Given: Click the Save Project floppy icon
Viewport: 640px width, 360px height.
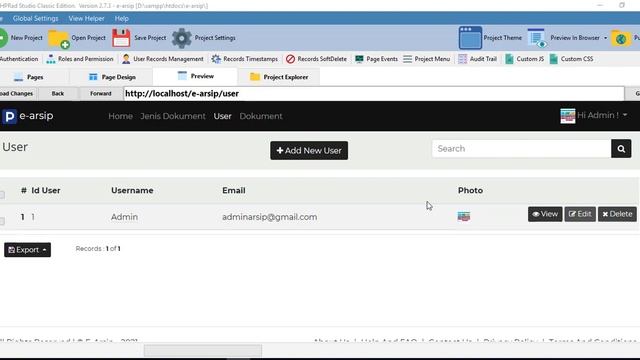Looking at the screenshot, I should click(x=121, y=38).
